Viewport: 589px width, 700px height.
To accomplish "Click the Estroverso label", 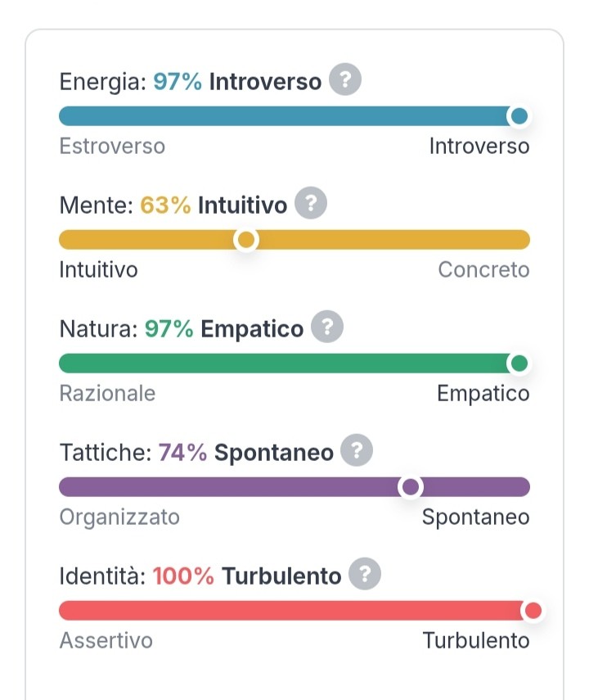I will [112, 146].
